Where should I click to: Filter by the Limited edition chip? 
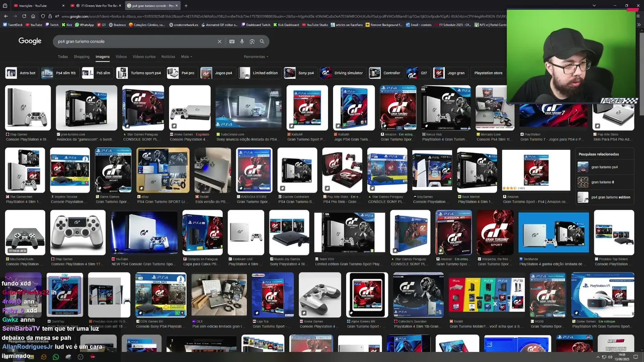(x=259, y=73)
